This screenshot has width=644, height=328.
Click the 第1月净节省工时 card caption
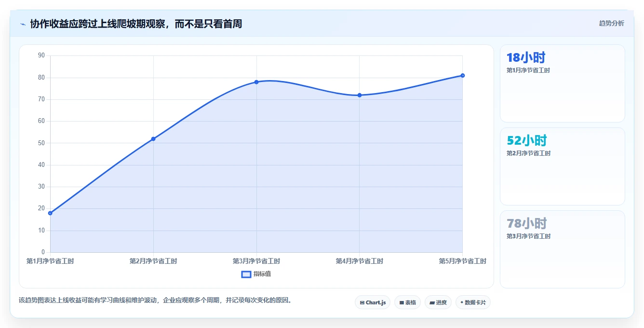(x=528, y=70)
